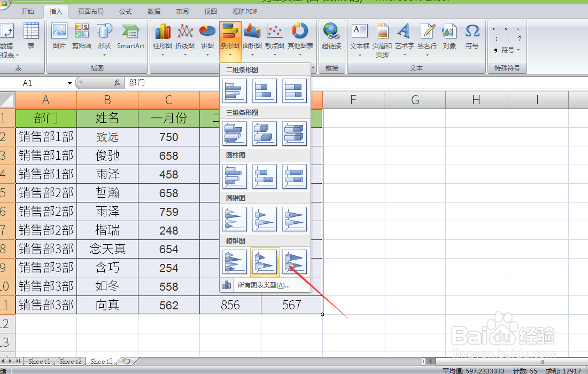Switch to the 视图 (View) tab
Image resolution: width=588 pixels, height=374 pixels.
click(x=211, y=12)
